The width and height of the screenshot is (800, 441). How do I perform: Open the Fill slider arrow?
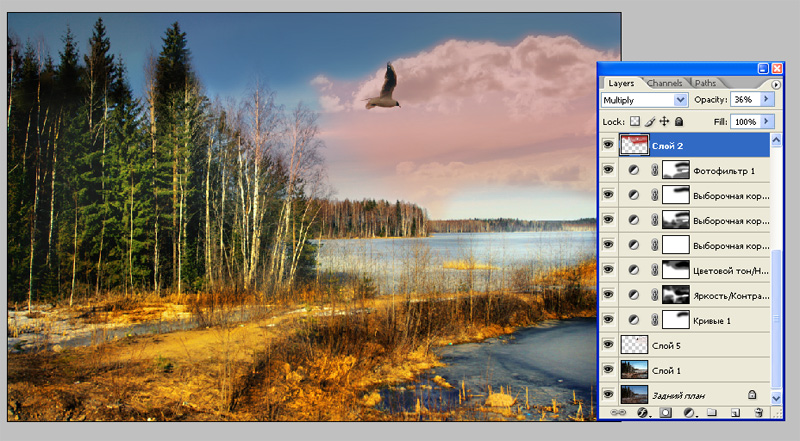[766, 121]
